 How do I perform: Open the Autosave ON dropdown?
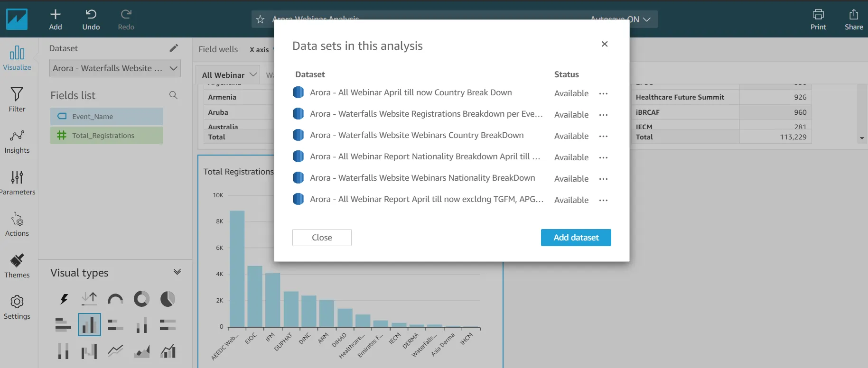click(x=621, y=19)
